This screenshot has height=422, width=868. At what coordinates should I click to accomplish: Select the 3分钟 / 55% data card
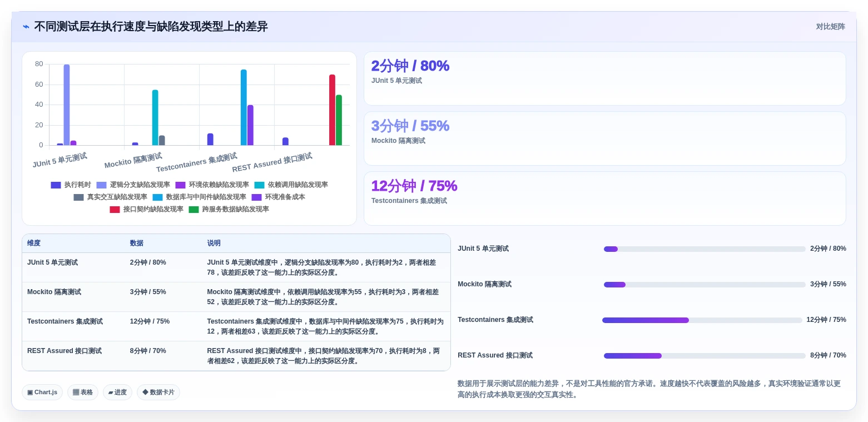pos(605,138)
